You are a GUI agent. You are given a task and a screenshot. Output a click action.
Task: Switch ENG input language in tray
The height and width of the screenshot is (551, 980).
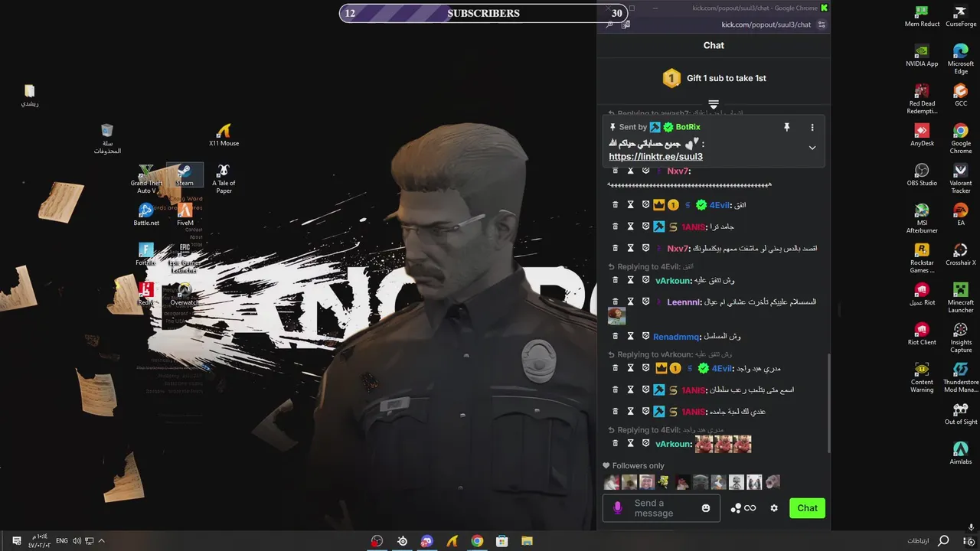click(62, 541)
